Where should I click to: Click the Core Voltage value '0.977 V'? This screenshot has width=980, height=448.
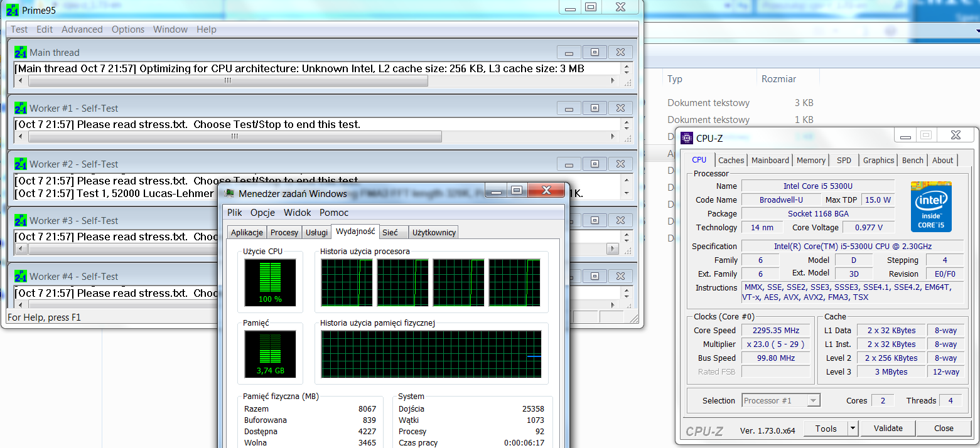coord(869,227)
